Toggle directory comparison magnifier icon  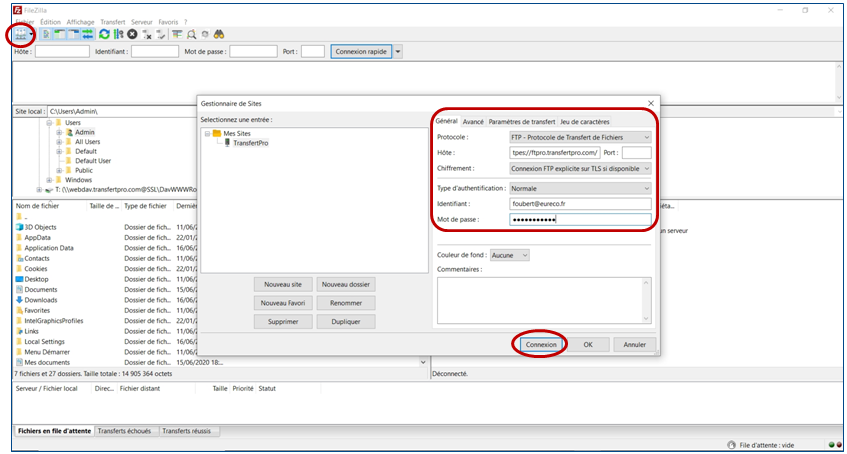191,34
